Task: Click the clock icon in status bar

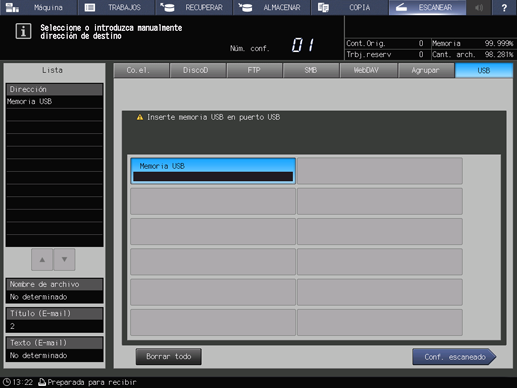Action: click(x=6, y=382)
